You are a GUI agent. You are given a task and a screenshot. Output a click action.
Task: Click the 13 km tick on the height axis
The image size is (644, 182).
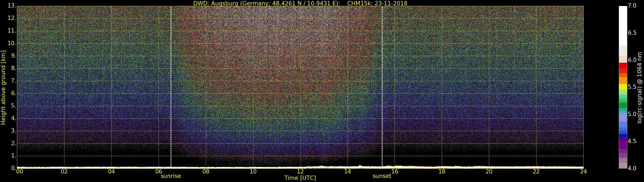[12, 6]
